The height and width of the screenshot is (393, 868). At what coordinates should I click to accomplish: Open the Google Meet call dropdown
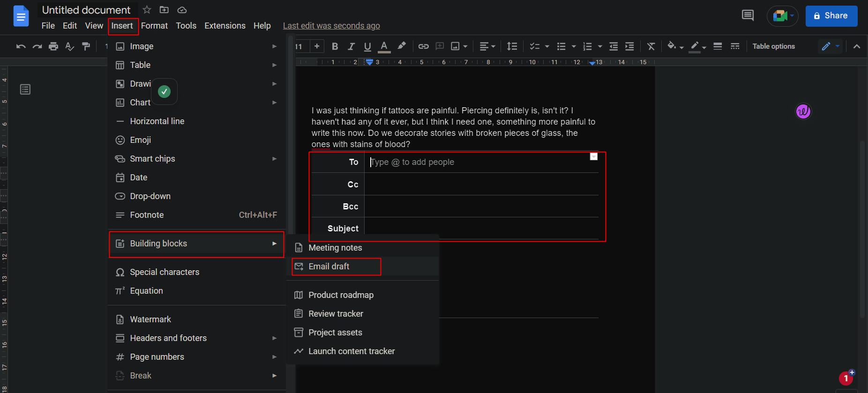pos(792,16)
